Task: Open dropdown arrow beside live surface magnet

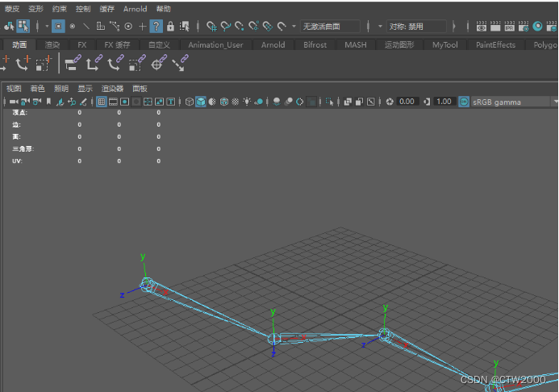Action: point(294,27)
